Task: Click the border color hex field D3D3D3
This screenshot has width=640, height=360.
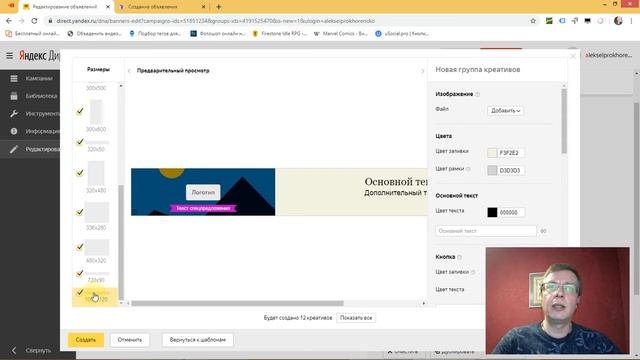Action: 511,170
